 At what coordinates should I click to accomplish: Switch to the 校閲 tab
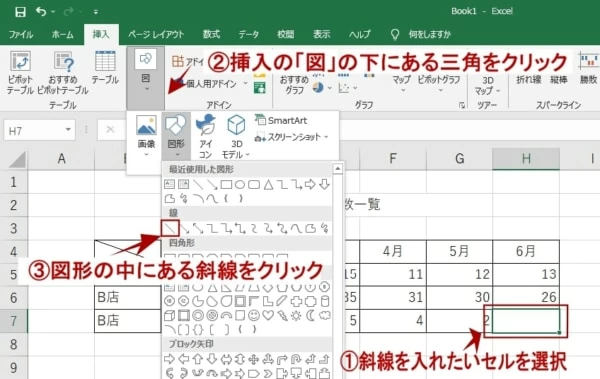pyautogui.click(x=285, y=34)
